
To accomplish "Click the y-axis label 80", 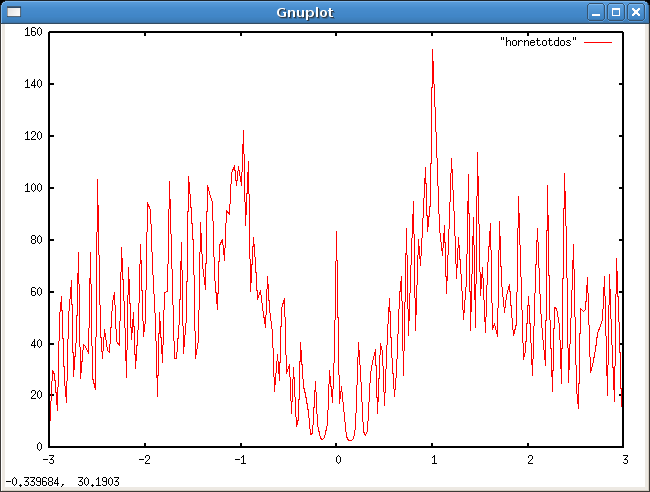I will (x=36, y=240).
